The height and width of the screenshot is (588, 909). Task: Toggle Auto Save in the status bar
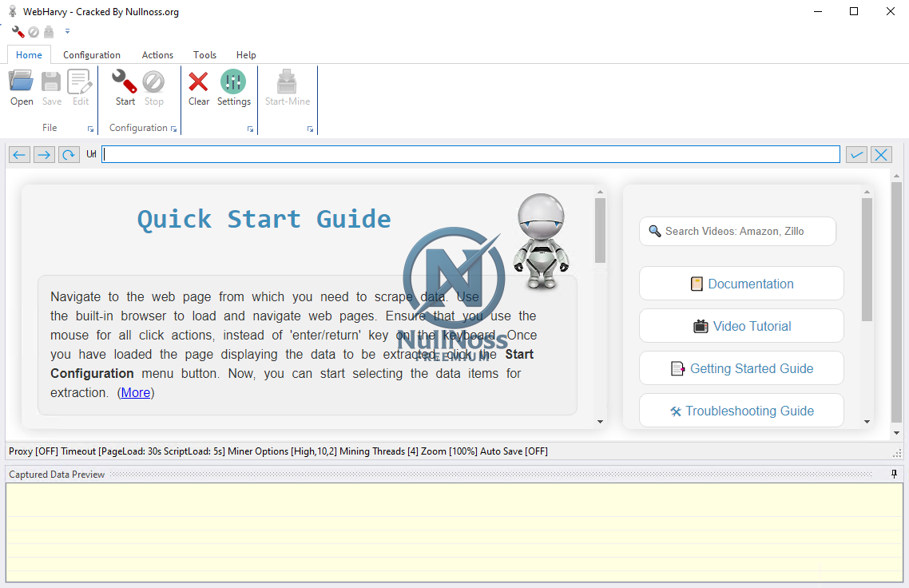click(x=514, y=451)
